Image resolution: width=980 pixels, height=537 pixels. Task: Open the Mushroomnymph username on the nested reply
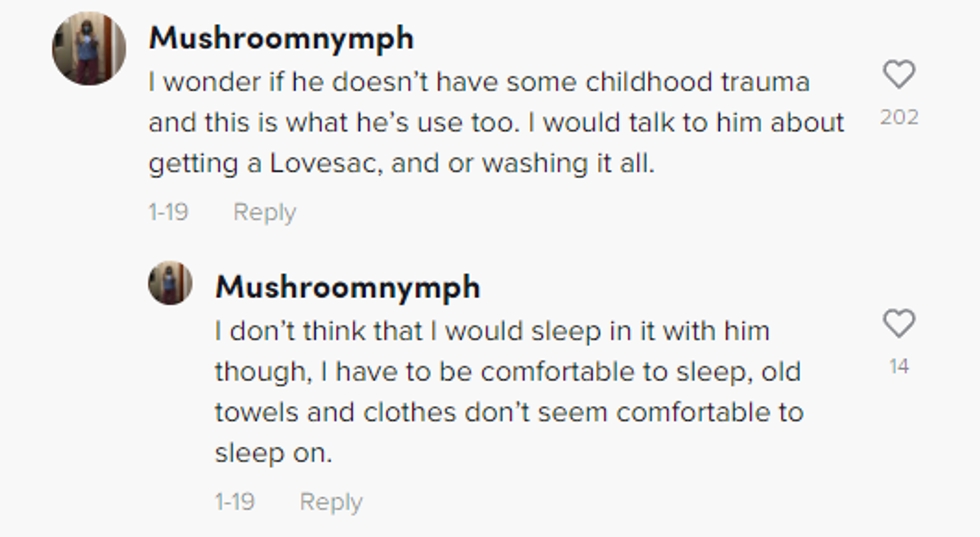tap(347, 287)
